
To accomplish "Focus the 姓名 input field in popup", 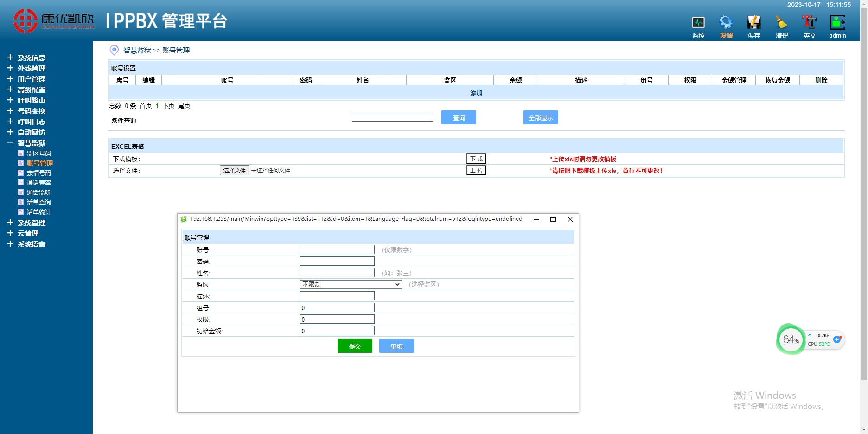I will [337, 273].
